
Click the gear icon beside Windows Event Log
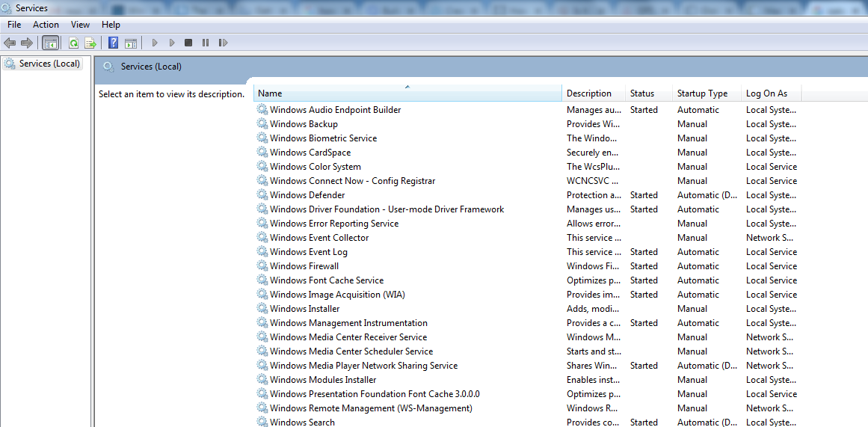262,252
